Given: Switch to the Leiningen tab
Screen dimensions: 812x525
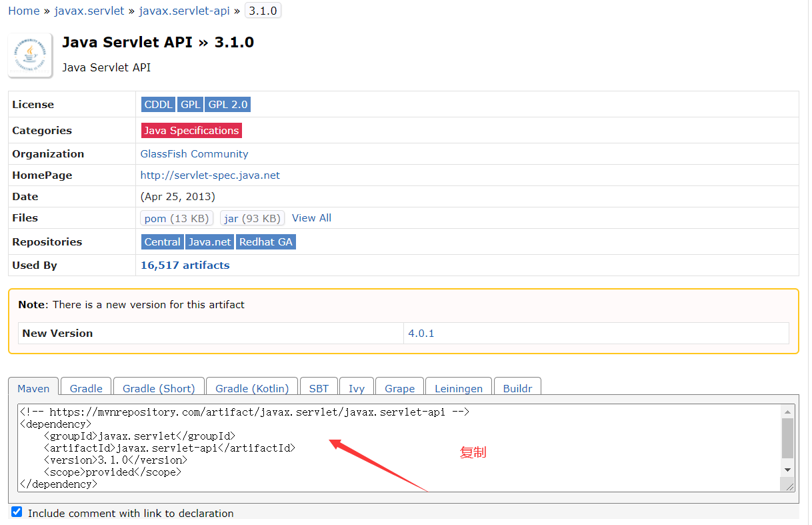Looking at the screenshot, I should click(x=459, y=388).
